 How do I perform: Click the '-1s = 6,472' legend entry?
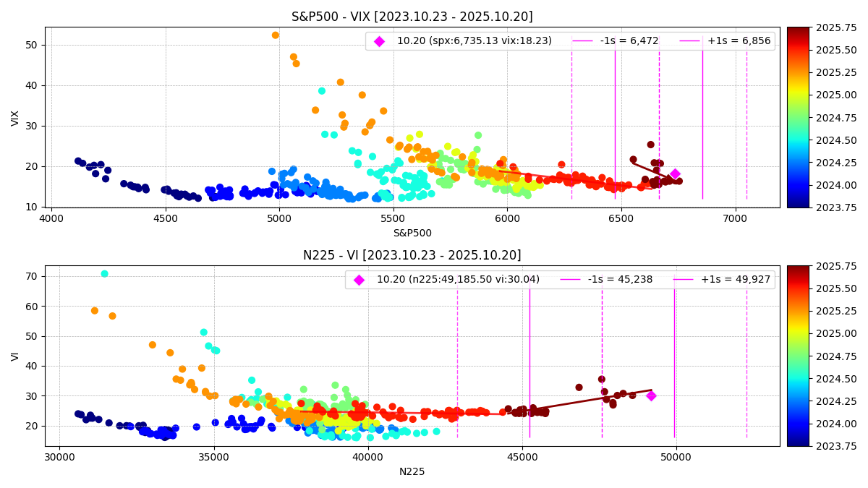point(615,41)
